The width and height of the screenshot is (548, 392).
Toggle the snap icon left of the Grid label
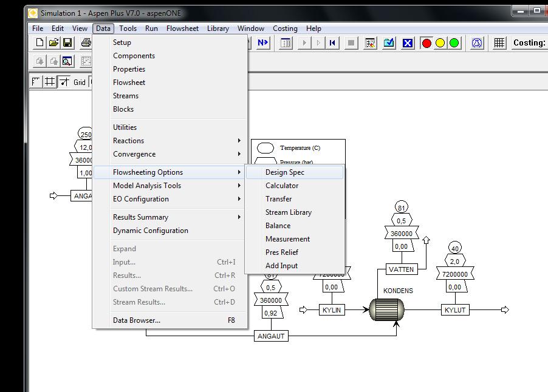(64, 82)
